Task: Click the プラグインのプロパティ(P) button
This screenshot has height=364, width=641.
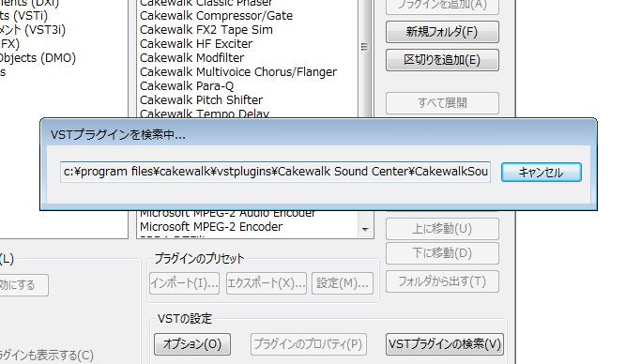Action: (x=308, y=344)
